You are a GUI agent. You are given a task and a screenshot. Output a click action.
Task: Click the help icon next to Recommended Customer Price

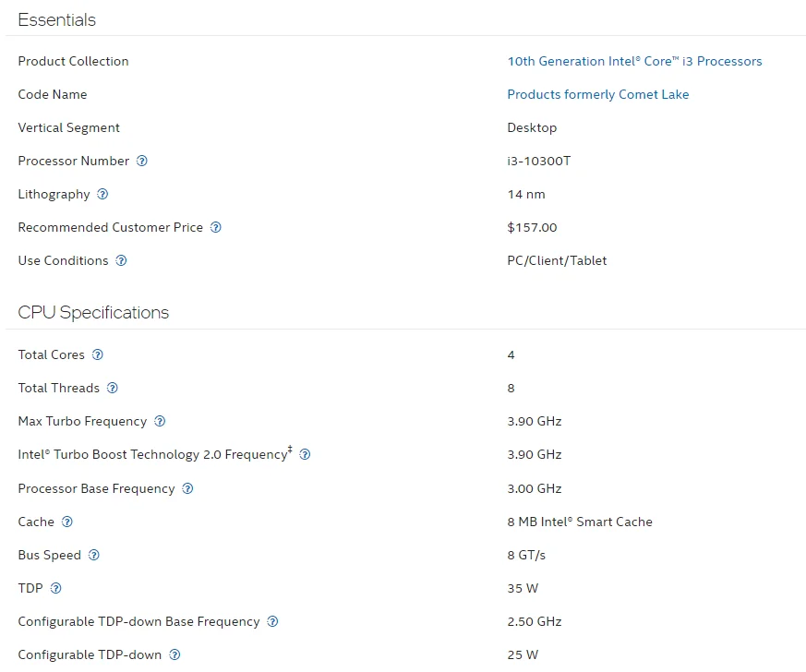[x=216, y=227]
